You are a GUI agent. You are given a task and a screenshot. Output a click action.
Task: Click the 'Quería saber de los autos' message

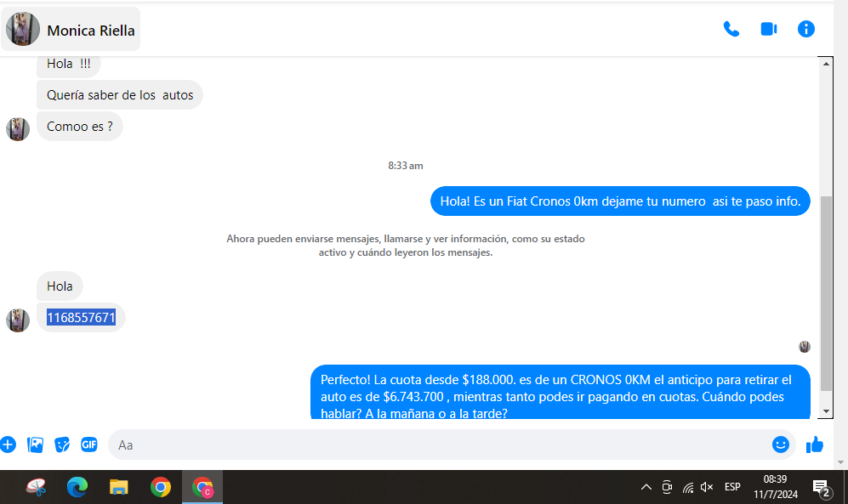(x=120, y=95)
